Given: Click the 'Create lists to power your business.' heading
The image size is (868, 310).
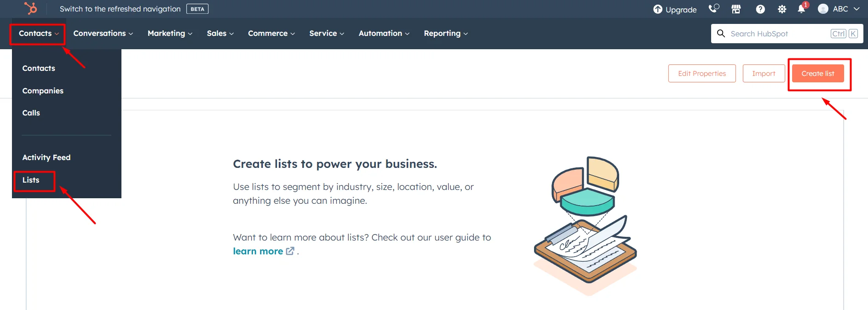Looking at the screenshot, I should (x=335, y=164).
